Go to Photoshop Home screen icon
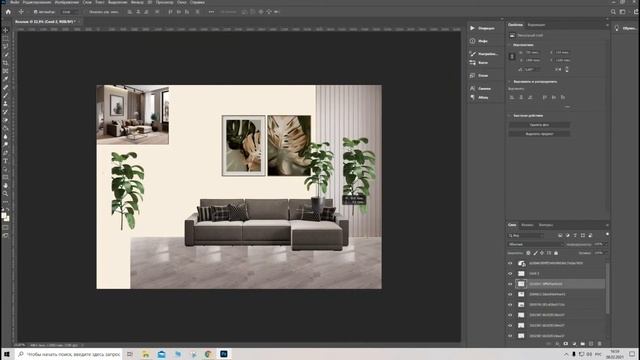Screen dimensions: 640x360 pyautogui.click(x=8, y=12)
